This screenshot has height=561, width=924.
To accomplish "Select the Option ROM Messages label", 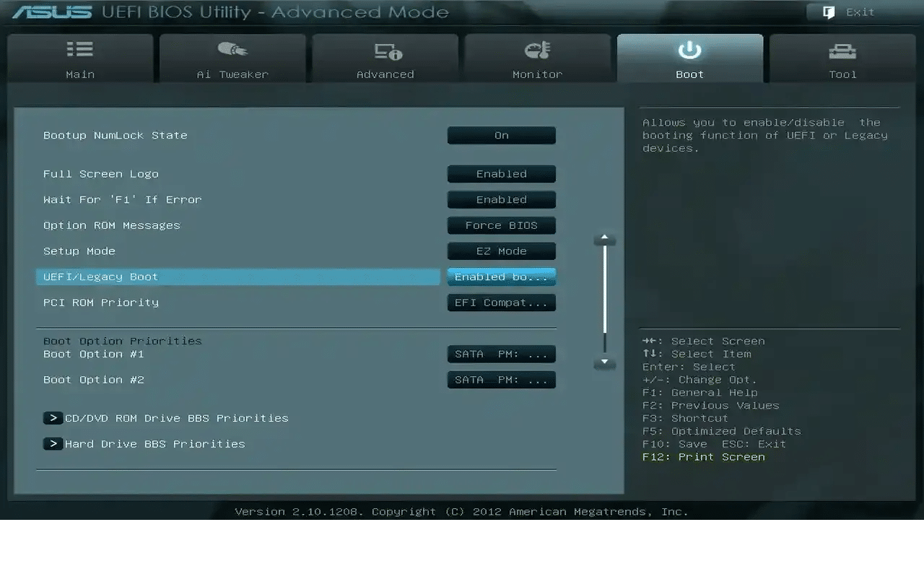I will pyautogui.click(x=111, y=225).
